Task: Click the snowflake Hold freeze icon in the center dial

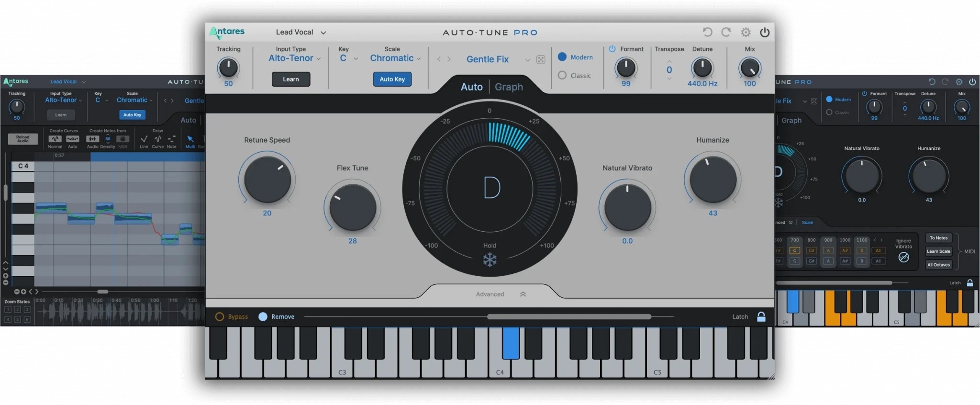Action: coord(490,260)
